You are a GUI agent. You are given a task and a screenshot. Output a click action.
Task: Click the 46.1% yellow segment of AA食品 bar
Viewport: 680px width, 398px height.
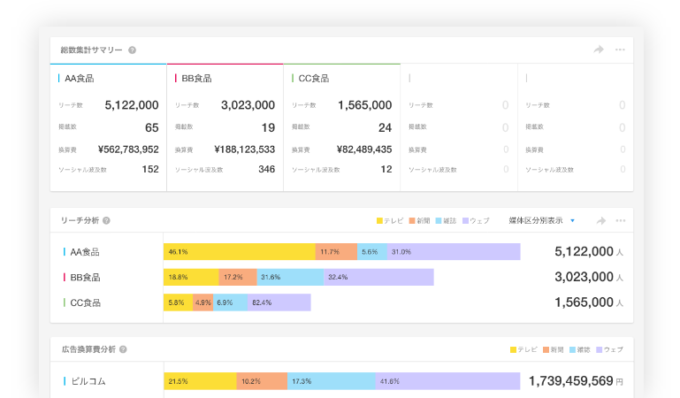pos(239,252)
